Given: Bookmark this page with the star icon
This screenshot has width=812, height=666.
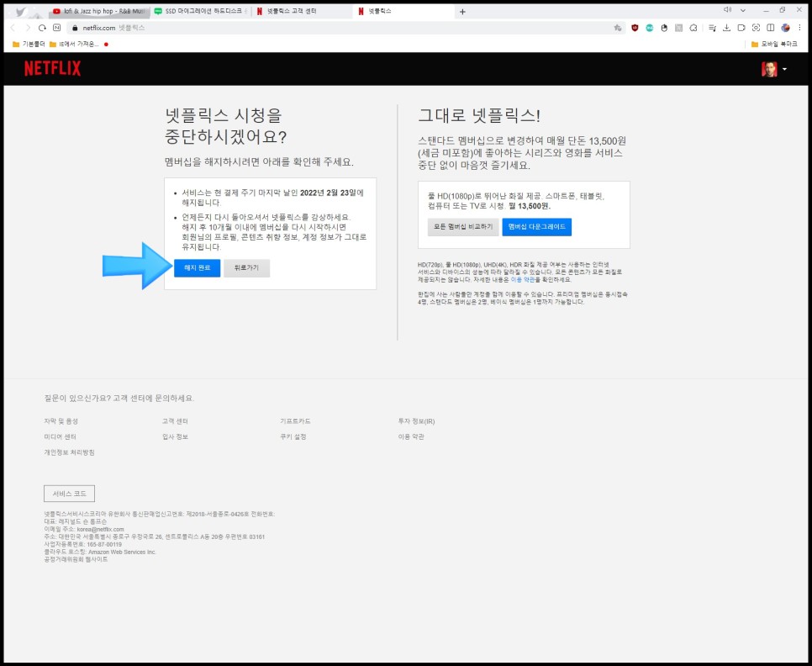Looking at the screenshot, I should [x=617, y=28].
